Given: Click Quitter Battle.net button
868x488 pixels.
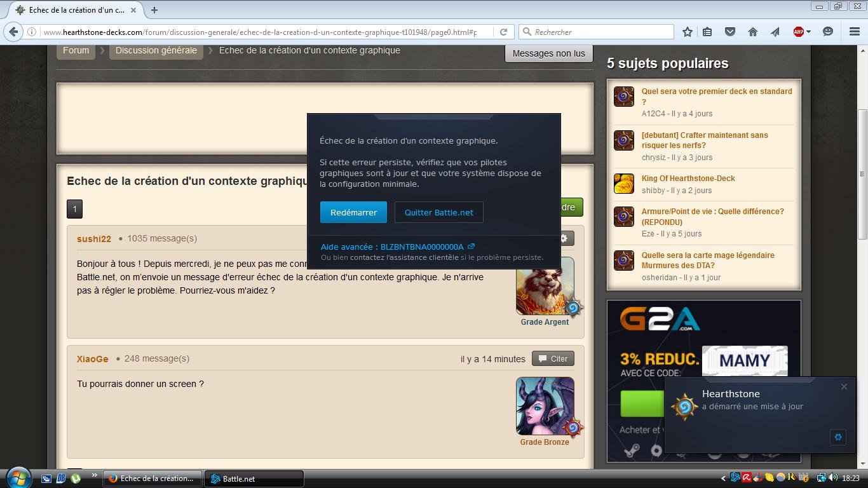Looking at the screenshot, I should pyautogui.click(x=439, y=212).
